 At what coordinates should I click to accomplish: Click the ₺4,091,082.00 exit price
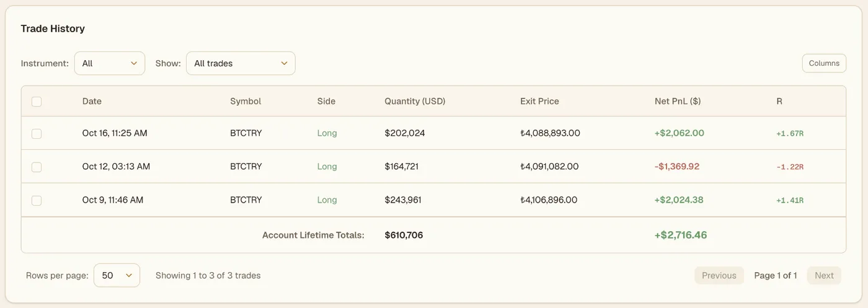(x=549, y=167)
